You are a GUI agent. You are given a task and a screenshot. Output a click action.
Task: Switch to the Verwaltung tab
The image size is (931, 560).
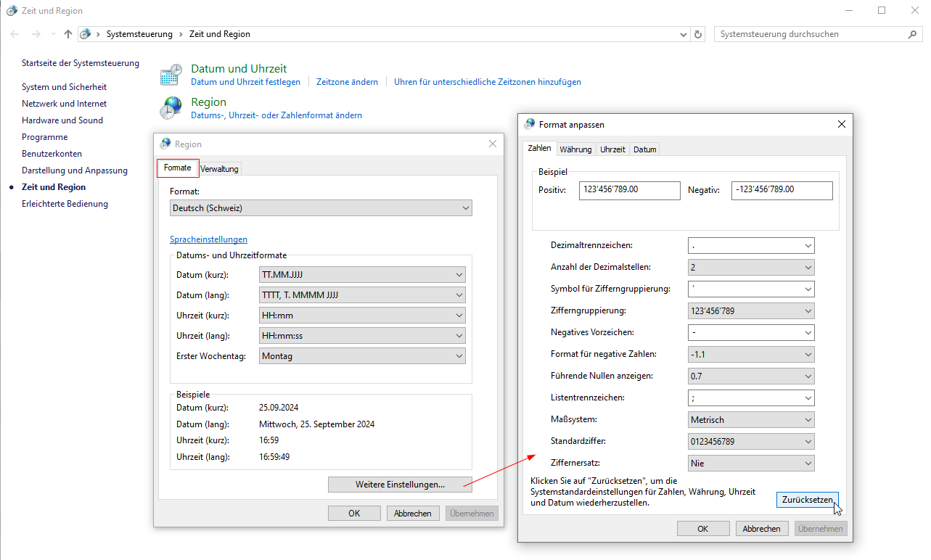(219, 169)
